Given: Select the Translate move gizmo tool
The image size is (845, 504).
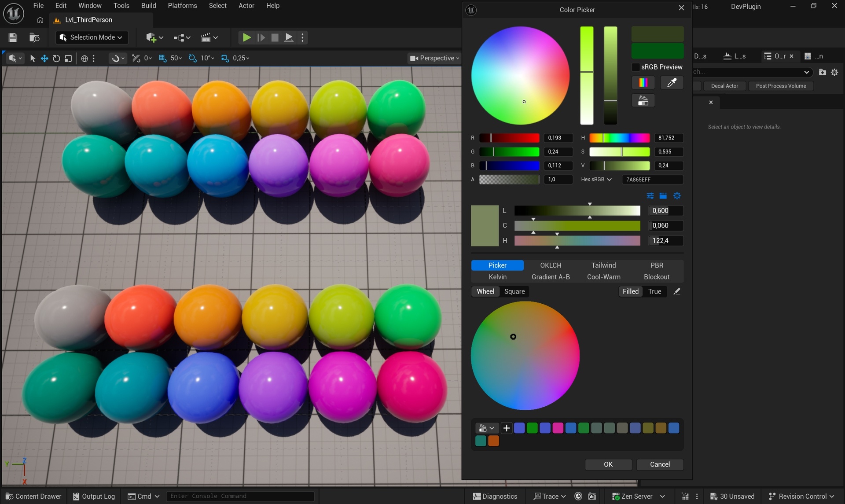Looking at the screenshot, I should pyautogui.click(x=44, y=58).
